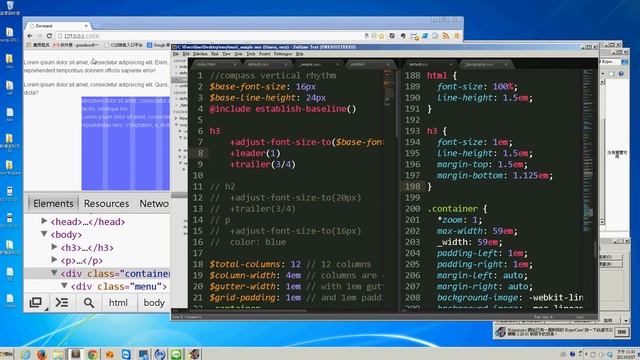The image size is (640, 360).
Task: Click the Sublime Text taskbar icon
Action: (x=76, y=354)
